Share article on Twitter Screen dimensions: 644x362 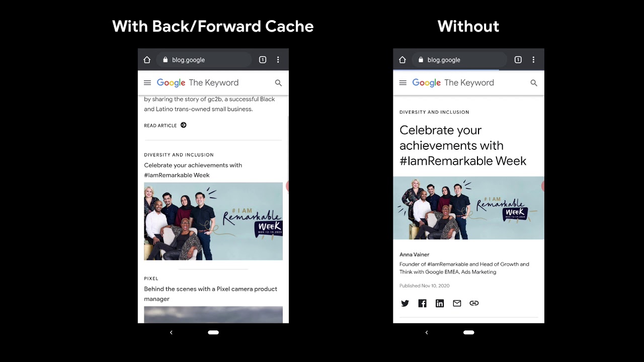click(x=405, y=303)
